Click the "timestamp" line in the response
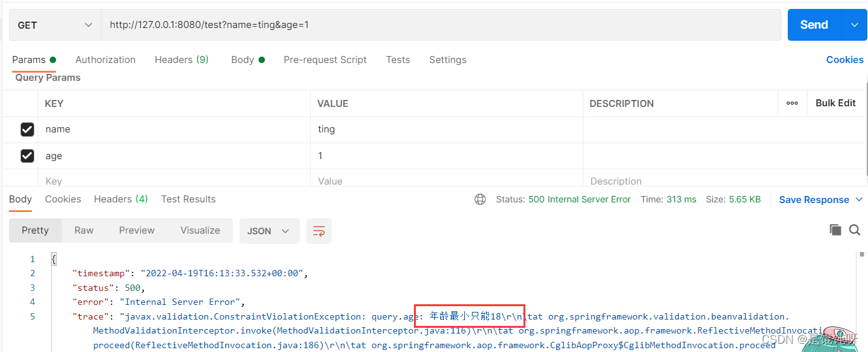The width and height of the screenshot is (868, 352). [x=190, y=274]
